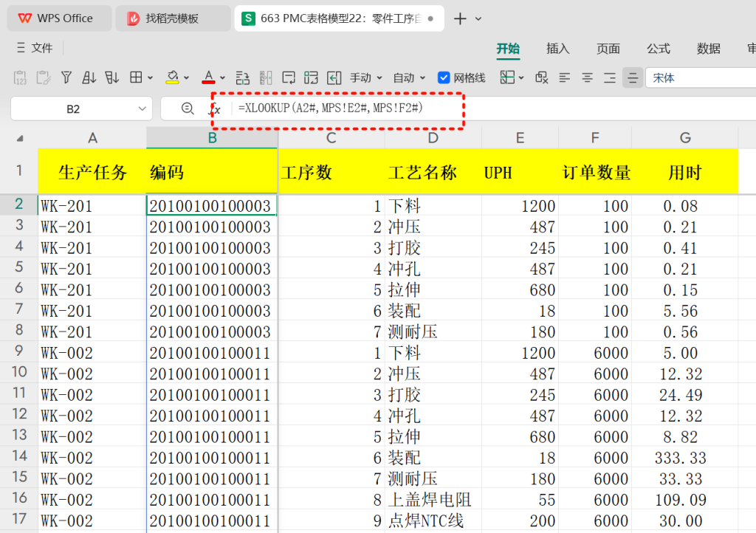The height and width of the screenshot is (533, 756).
Task: Click the fx insert function icon
Action: pyautogui.click(x=215, y=109)
